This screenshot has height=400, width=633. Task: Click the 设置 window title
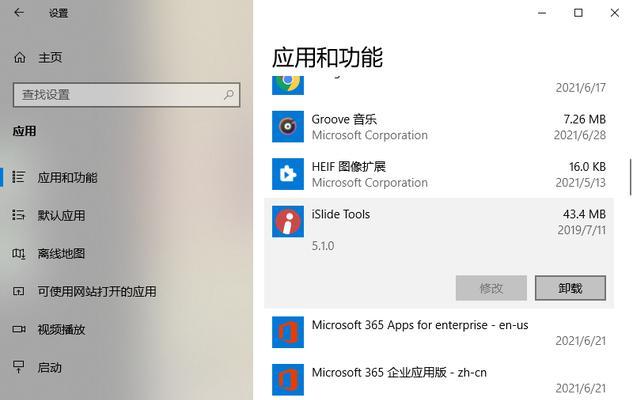coord(59,13)
